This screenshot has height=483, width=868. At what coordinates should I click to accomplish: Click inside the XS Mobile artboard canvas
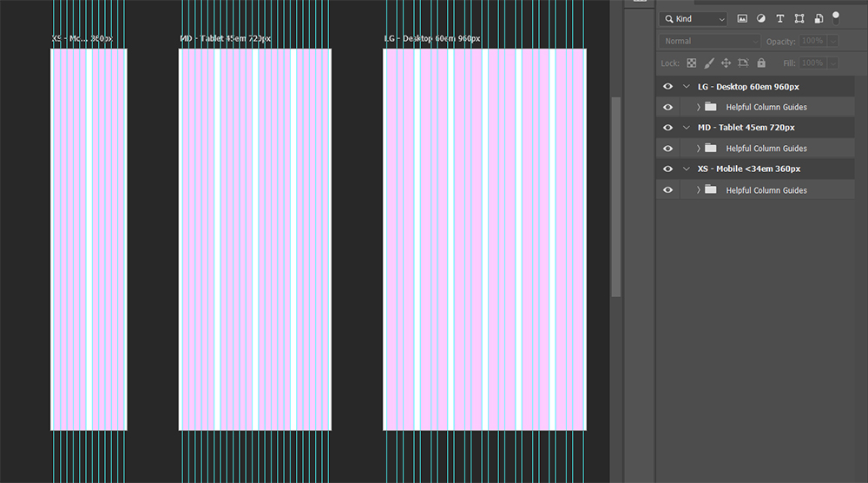point(89,239)
